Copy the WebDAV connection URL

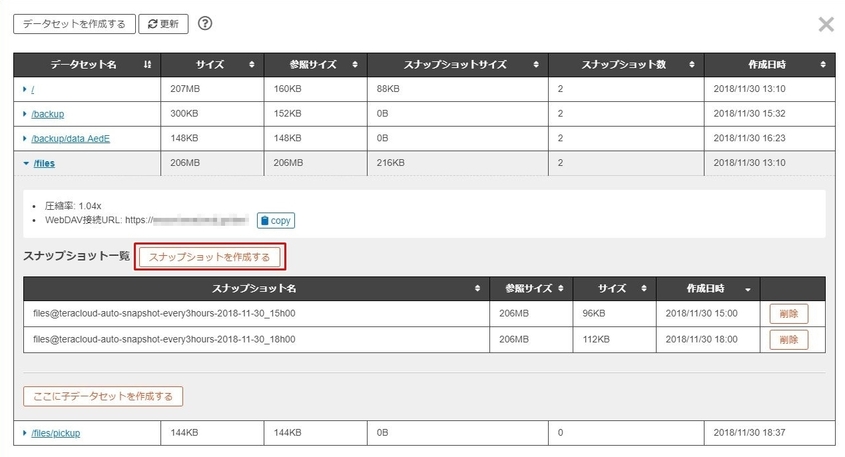(276, 220)
